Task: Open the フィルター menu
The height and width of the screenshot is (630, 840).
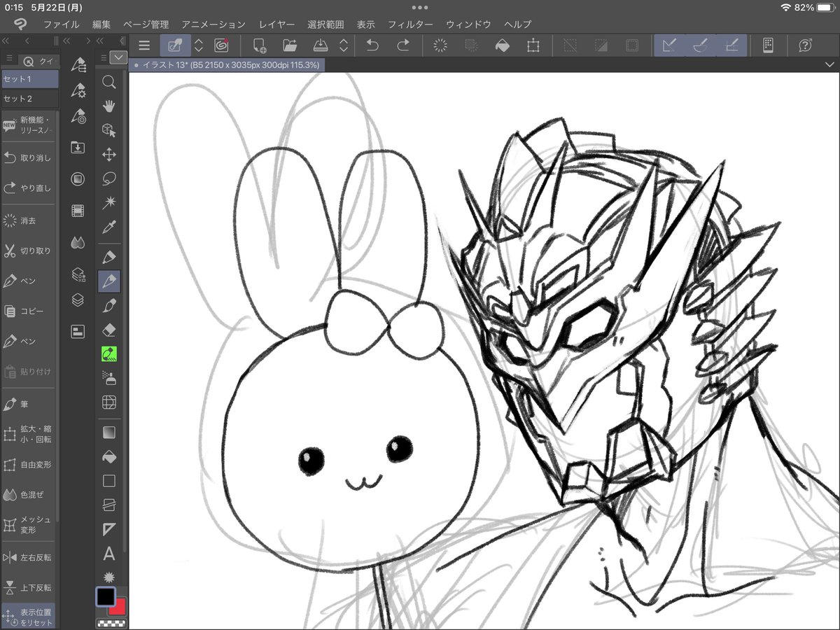Action: pyautogui.click(x=410, y=24)
